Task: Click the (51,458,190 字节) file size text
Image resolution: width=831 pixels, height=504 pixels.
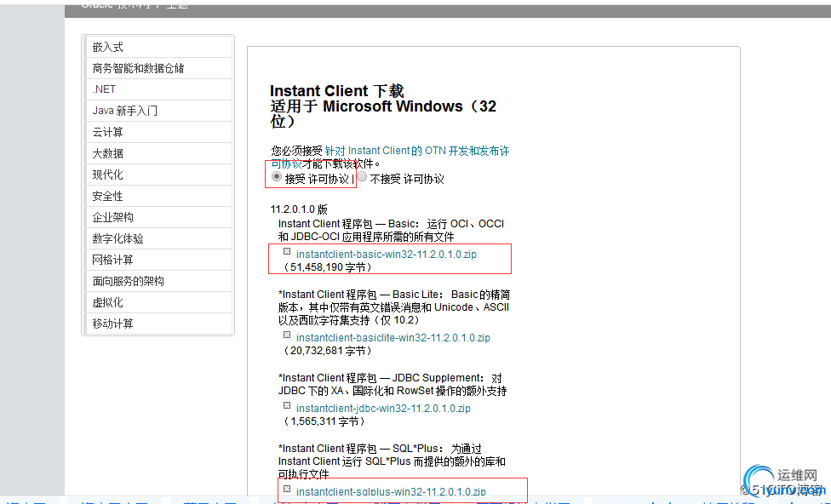Action: pyautogui.click(x=328, y=267)
